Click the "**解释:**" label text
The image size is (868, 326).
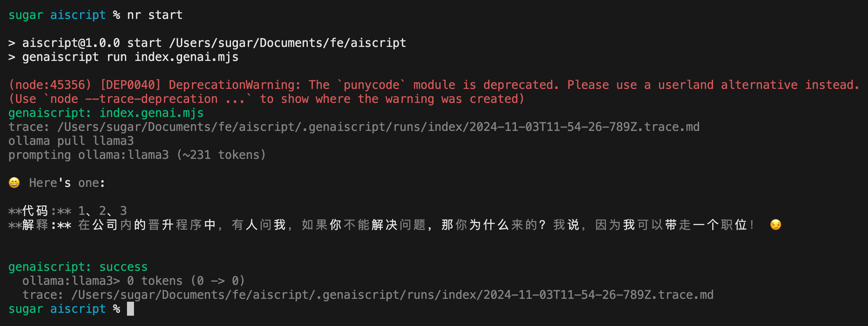click(40, 225)
